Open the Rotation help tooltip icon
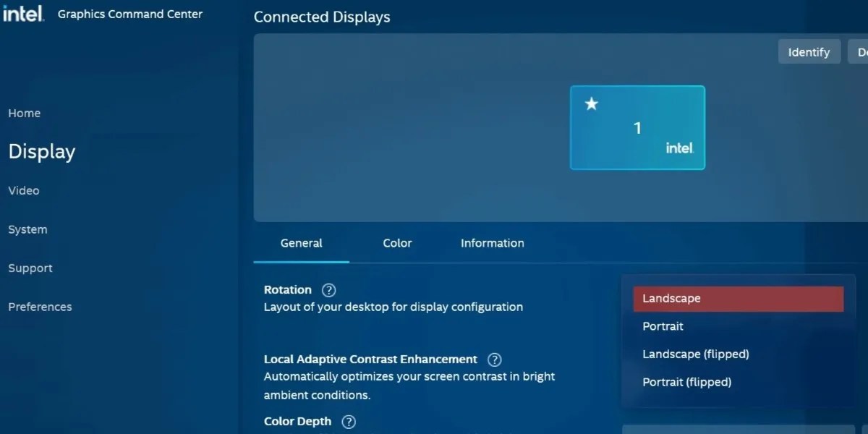868x434 pixels. (x=328, y=289)
